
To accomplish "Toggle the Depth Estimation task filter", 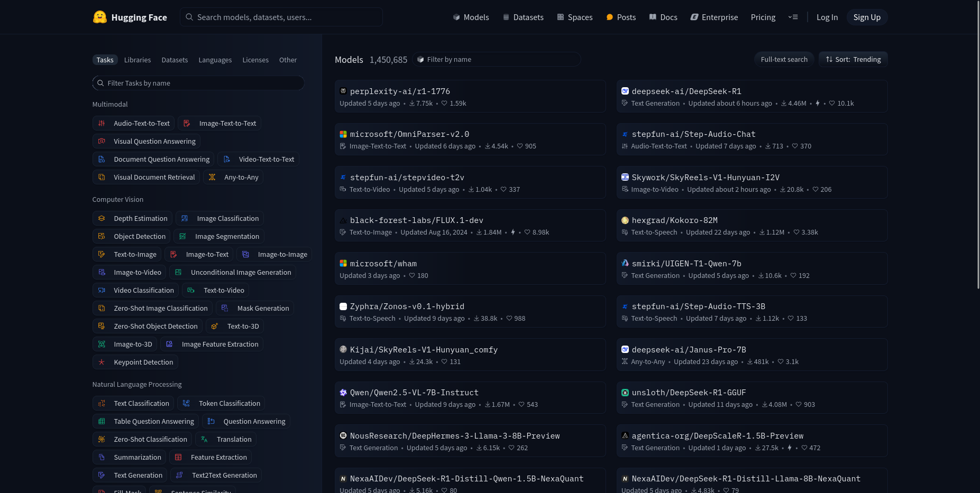I will pyautogui.click(x=132, y=218).
